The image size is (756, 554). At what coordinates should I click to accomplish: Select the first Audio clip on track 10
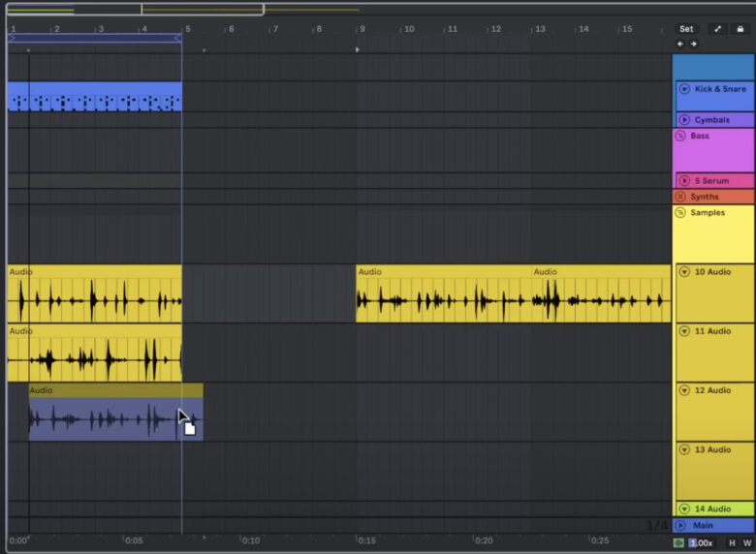click(x=95, y=293)
